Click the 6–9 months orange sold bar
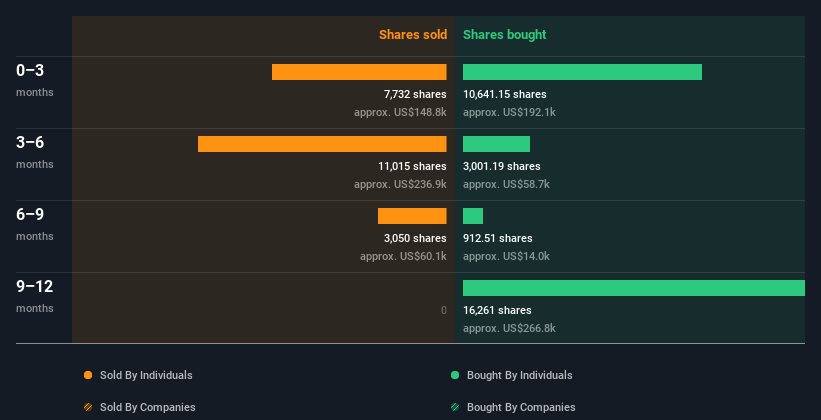This screenshot has height=420, width=821. (412, 216)
